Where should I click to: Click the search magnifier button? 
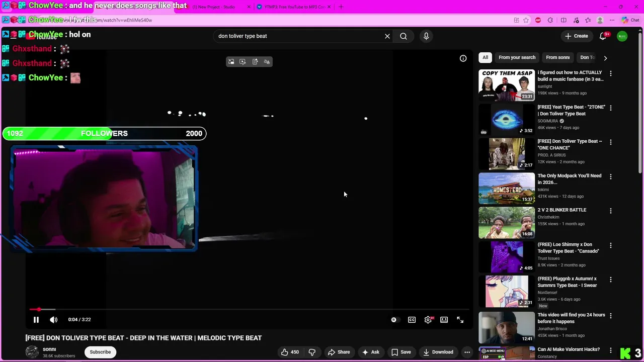[x=404, y=36]
